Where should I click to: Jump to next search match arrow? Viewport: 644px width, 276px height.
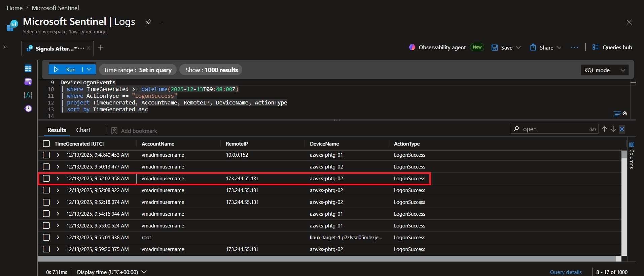[613, 129]
